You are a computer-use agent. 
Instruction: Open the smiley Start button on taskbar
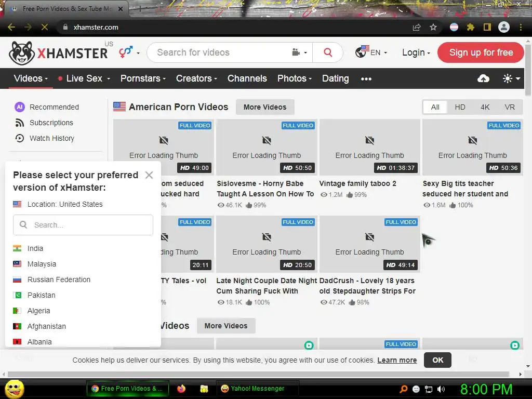[x=14, y=389]
